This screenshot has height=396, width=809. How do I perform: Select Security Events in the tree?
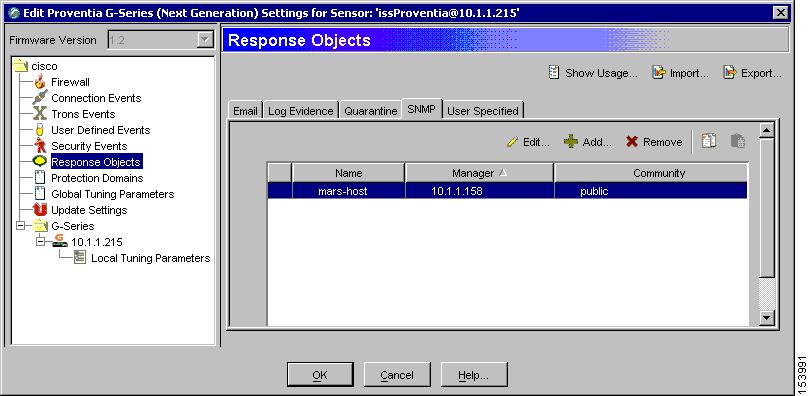[x=89, y=146]
